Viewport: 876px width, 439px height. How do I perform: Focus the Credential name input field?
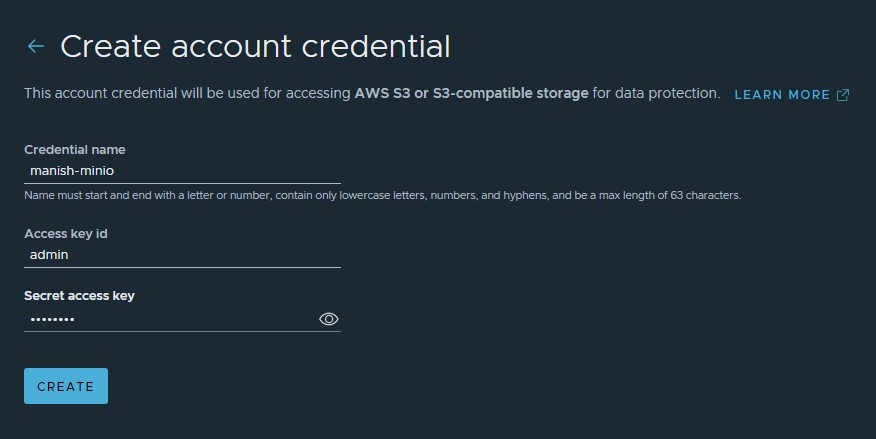click(x=182, y=171)
